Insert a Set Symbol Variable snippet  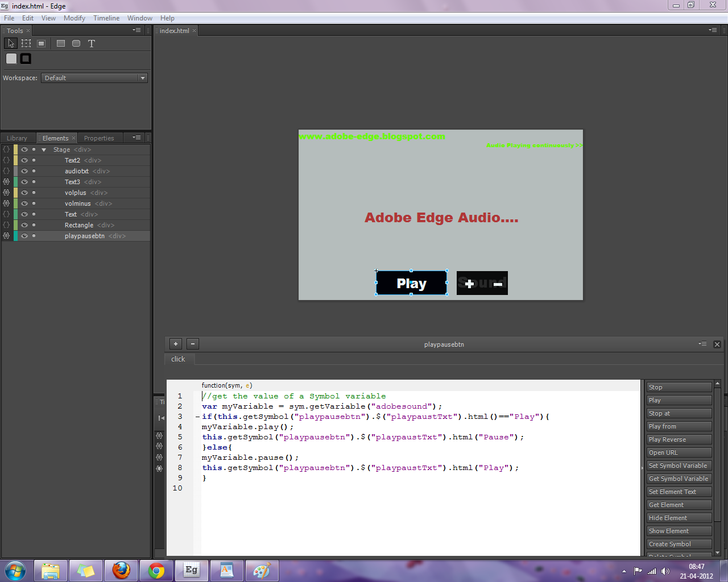679,465
